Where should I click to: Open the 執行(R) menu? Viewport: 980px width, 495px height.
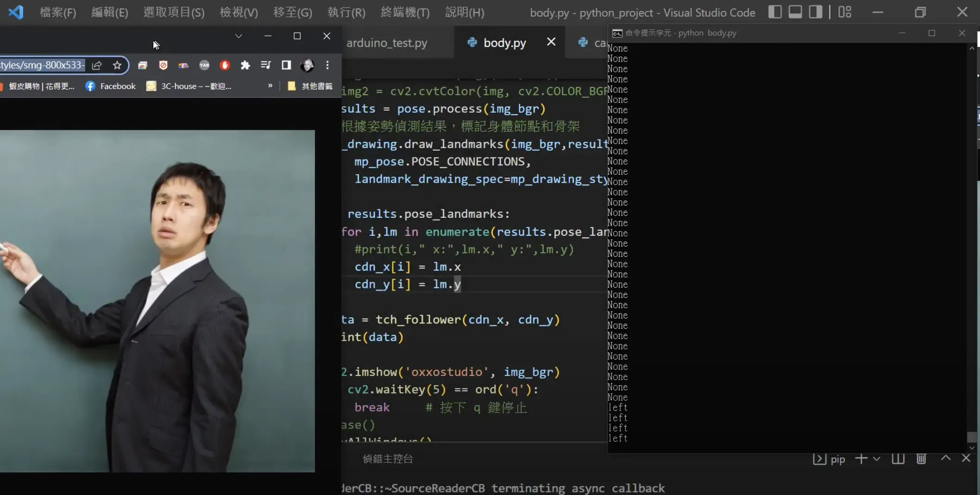point(346,12)
